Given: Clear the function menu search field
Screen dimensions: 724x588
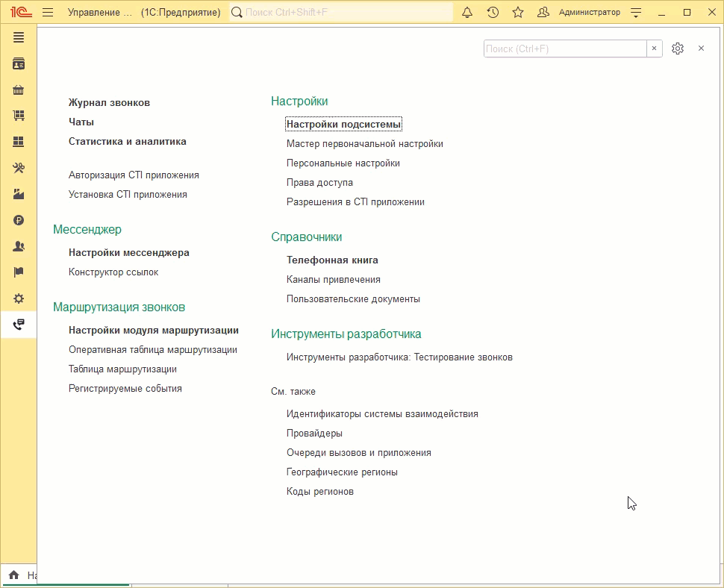Looking at the screenshot, I should click(x=655, y=49).
